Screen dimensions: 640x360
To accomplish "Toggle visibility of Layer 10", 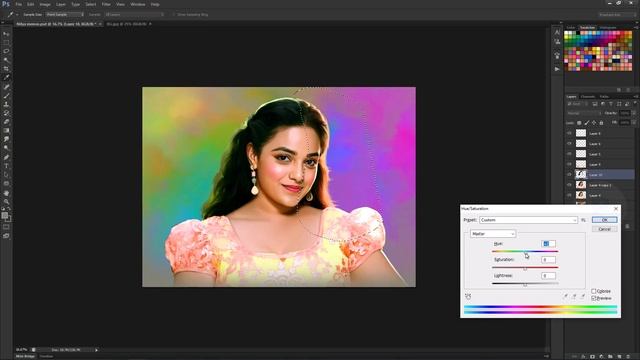I will click(569, 175).
